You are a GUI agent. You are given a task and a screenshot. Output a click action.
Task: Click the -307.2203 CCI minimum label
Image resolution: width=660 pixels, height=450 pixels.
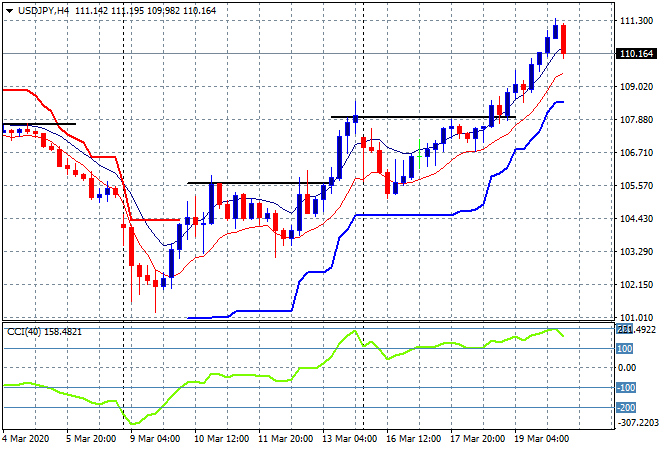[637, 422]
